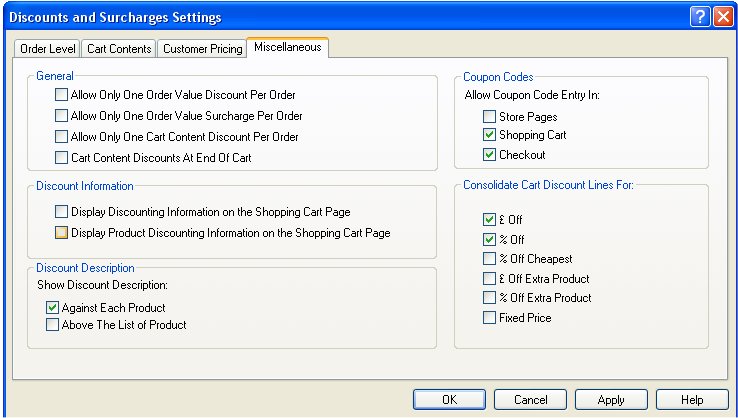The height and width of the screenshot is (418, 738).
Task: Open the Cart Contents tab
Action: point(119,48)
